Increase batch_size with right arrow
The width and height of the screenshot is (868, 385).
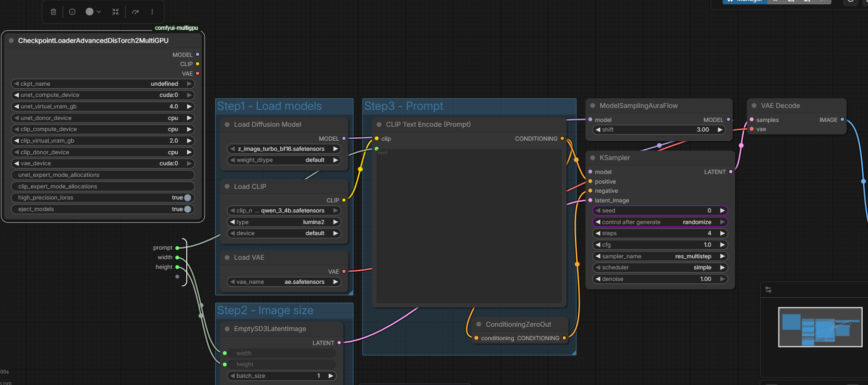331,376
